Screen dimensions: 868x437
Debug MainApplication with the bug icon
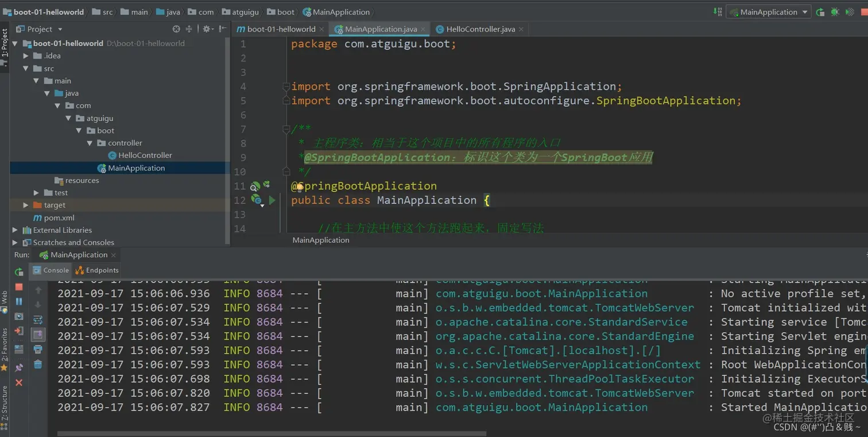(835, 11)
